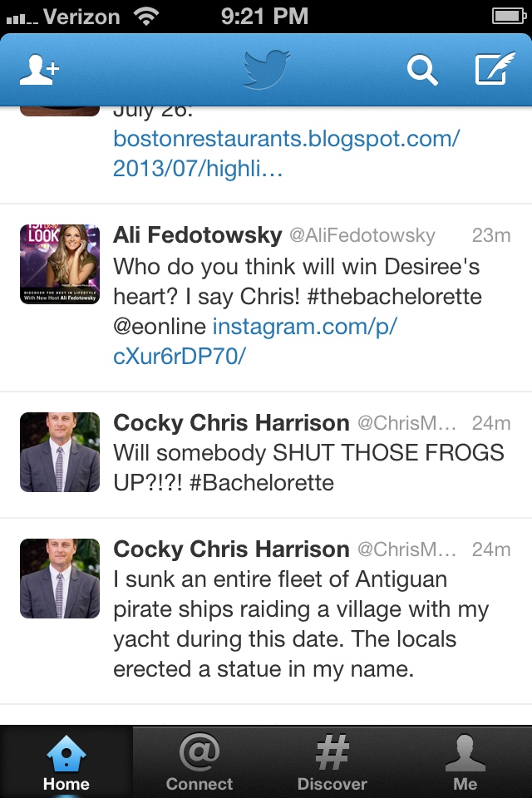The height and width of the screenshot is (798, 532).
Task: Compose a new tweet
Action: [494, 70]
